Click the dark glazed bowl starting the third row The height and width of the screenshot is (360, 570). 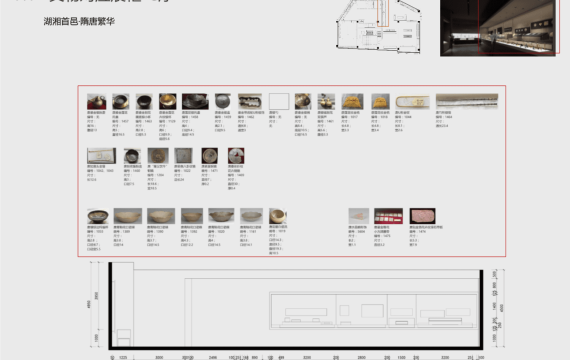pos(98,216)
